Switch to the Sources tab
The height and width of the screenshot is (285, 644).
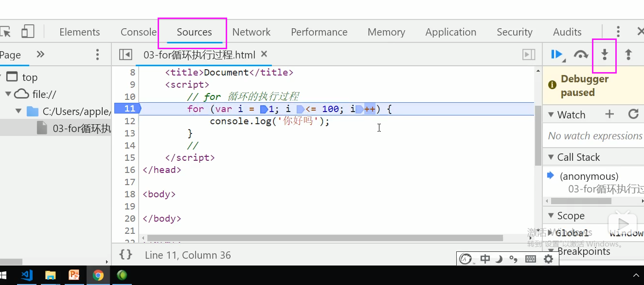[x=194, y=32]
